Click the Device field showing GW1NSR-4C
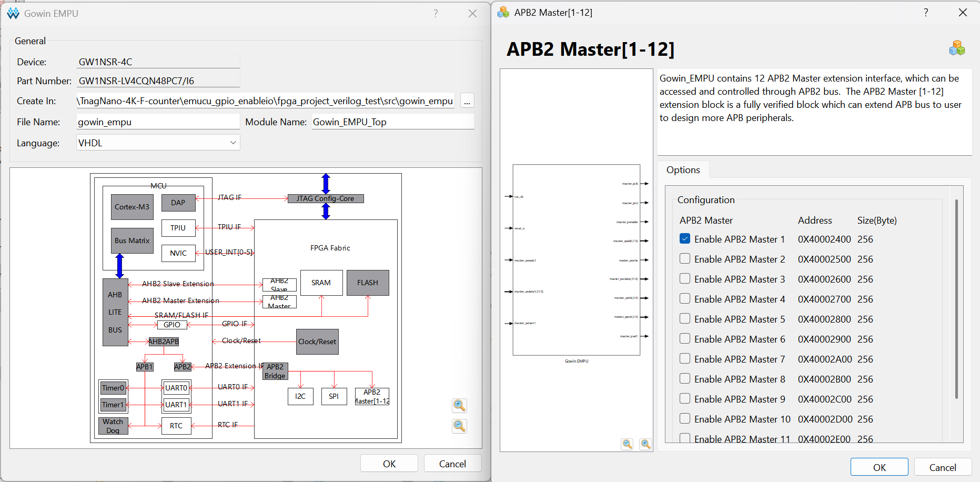This screenshot has height=482, width=980. coord(158,62)
